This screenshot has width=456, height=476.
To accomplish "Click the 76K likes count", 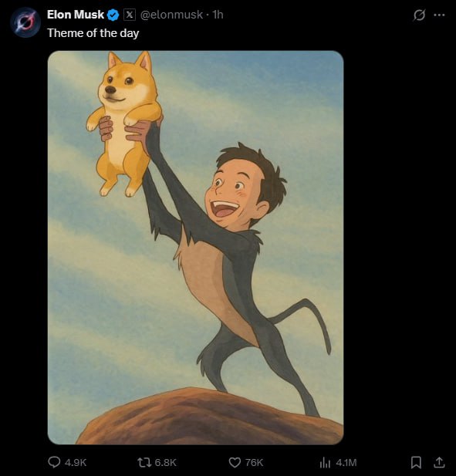I will pyautogui.click(x=254, y=462).
